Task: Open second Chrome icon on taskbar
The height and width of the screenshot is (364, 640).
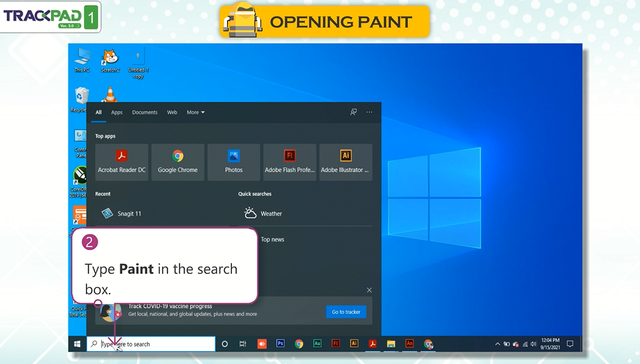Action: coord(428,344)
